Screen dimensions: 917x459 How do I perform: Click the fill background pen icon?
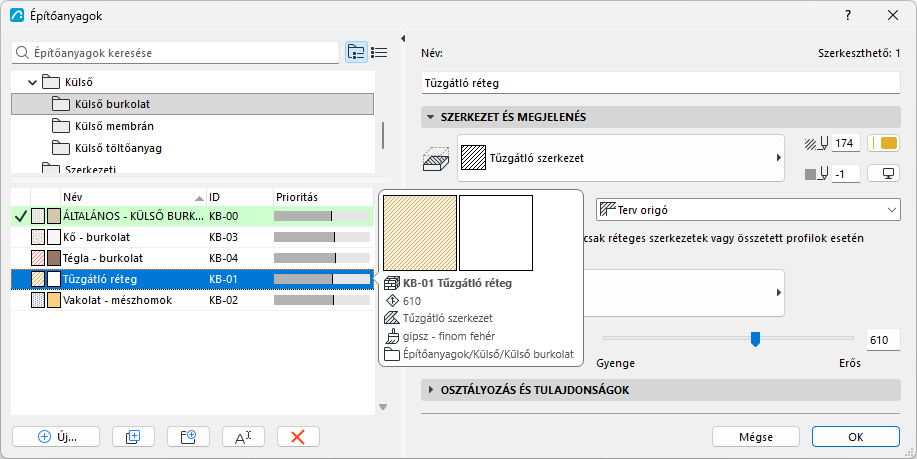click(816, 174)
